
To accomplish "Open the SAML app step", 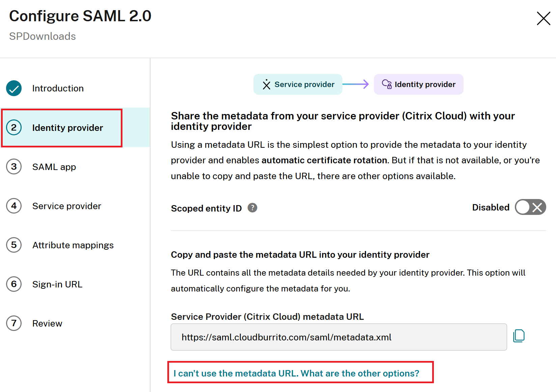I will point(54,167).
